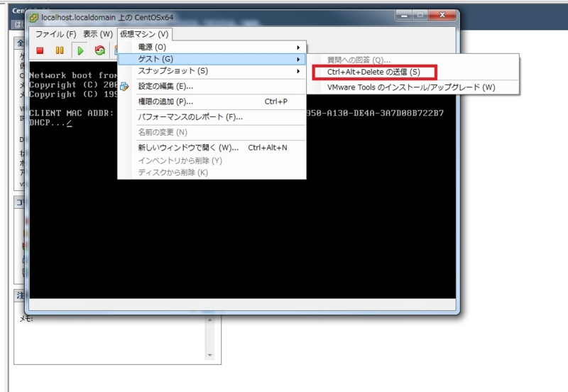This screenshot has height=392, width=568.
Task: Open the ファイル (F) menu
Action: [55, 34]
